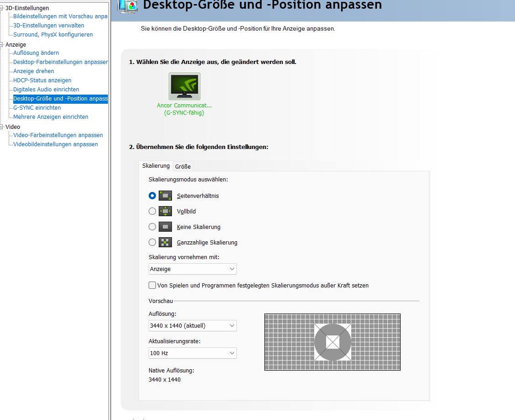The height and width of the screenshot is (420, 515).
Task: Enable override of game scaling mode checkbox
Action: 152,285
